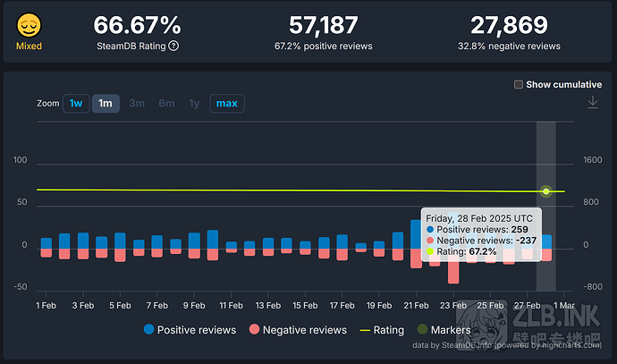Select the 6m zoom option
The width and height of the screenshot is (617, 364).
pyautogui.click(x=166, y=104)
